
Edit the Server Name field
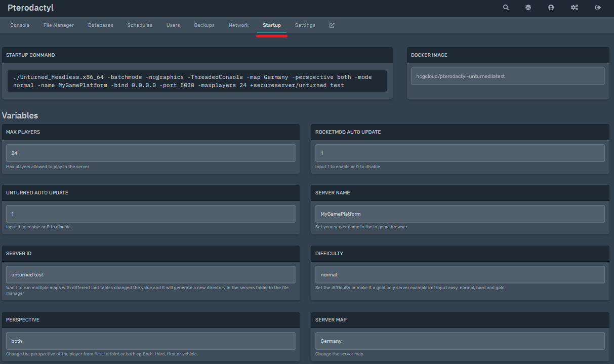[x=460, y=214]
